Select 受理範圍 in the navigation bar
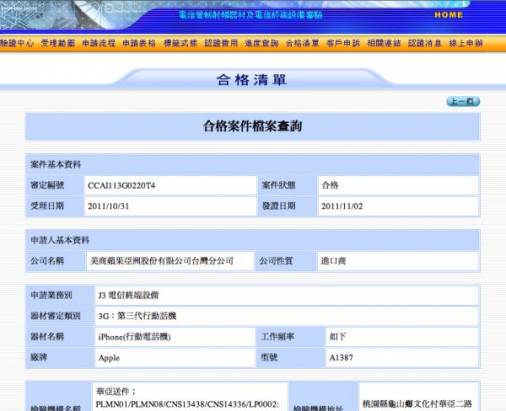 [58, 43]
